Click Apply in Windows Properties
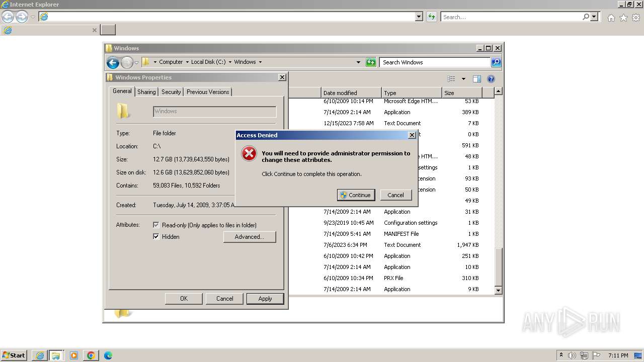The image size is (644, 362). [265, 299]
